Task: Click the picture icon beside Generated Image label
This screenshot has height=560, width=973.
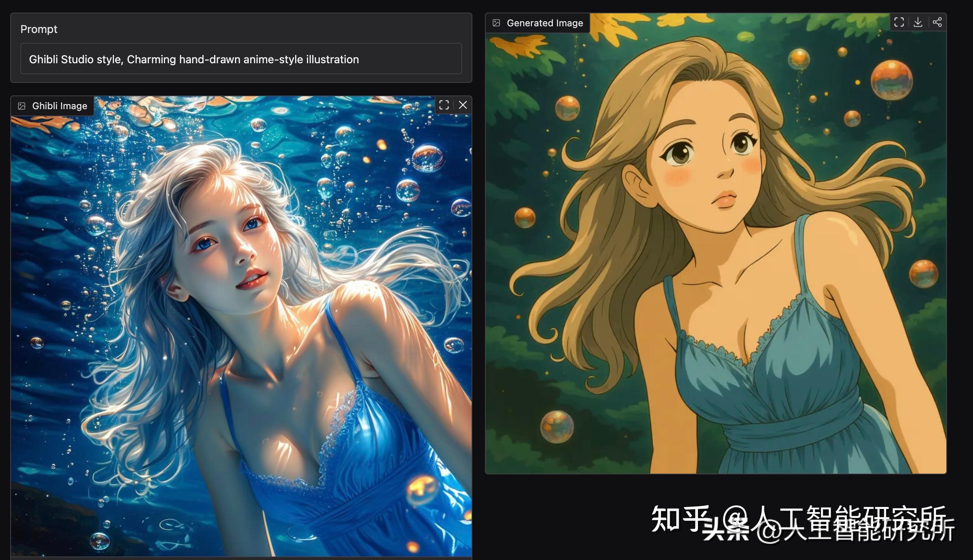Action: [496, 22]
